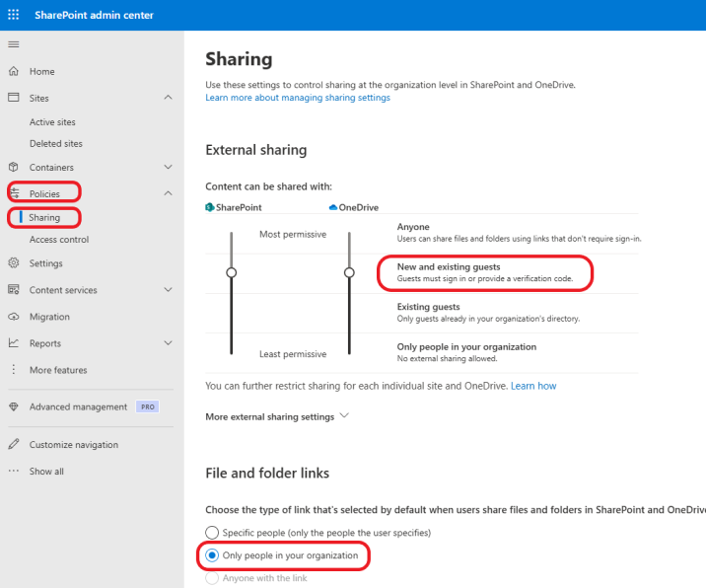Viewport: 706px width, 588px height.
Task: Select Only people in your organization radio
Action: tap(212, 555)
